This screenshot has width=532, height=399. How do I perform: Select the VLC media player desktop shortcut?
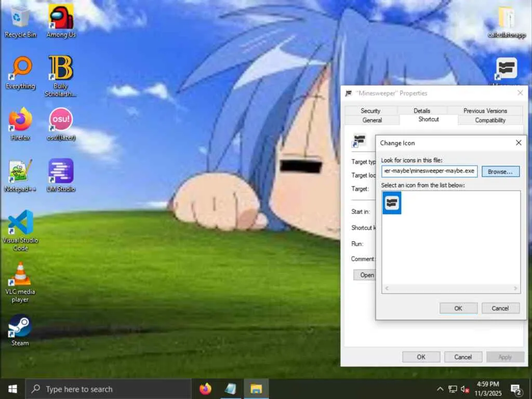20,282
